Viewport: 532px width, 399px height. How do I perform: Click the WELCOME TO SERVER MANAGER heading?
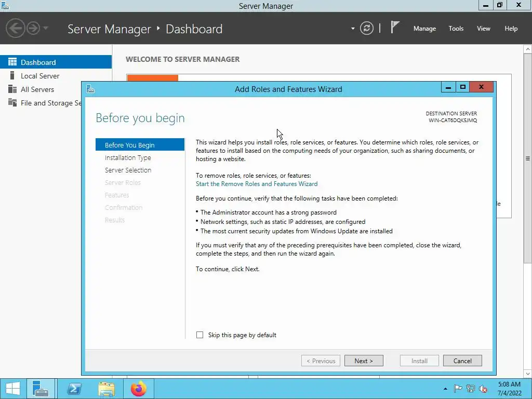[182, 59]
